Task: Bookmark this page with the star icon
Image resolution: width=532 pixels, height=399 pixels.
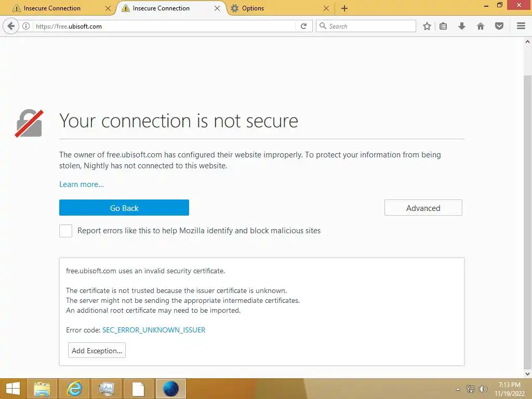Action: 427,26
